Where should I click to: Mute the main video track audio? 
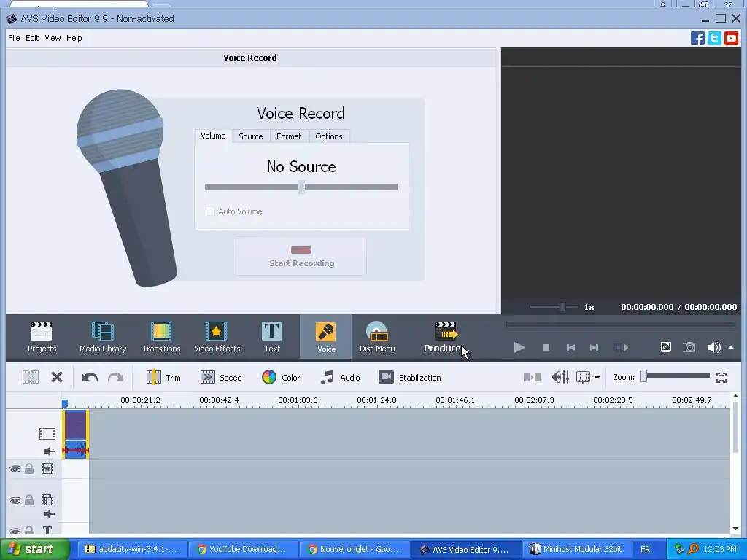coord(49,451)
